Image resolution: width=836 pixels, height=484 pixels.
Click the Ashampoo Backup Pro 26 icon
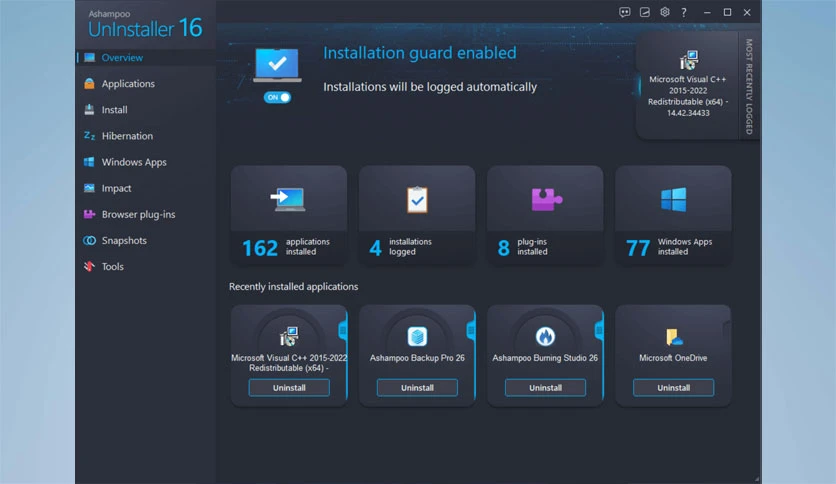coord(417,337)
